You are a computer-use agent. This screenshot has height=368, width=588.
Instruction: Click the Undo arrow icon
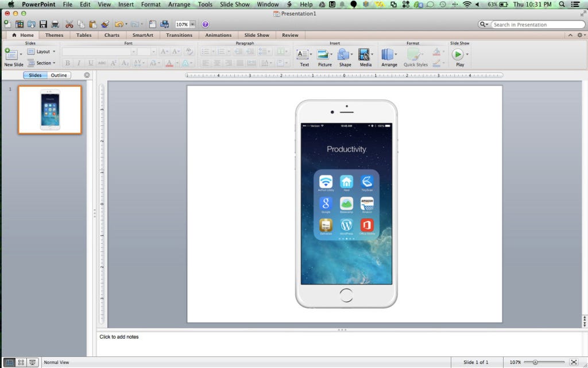tap(118, 24)
